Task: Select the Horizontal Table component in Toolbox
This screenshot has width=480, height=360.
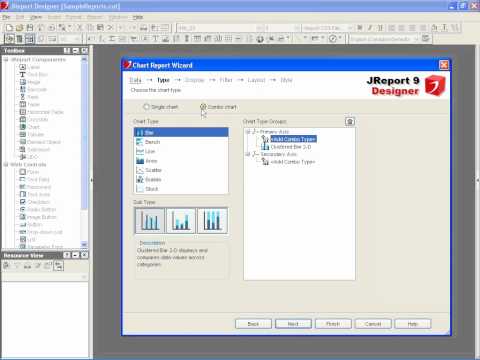Action: 41,112
